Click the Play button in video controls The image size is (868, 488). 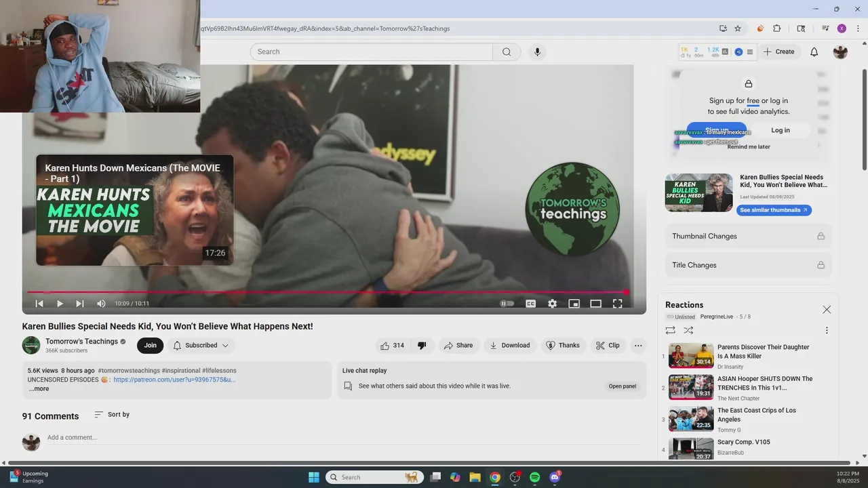(x=60, y=304)
